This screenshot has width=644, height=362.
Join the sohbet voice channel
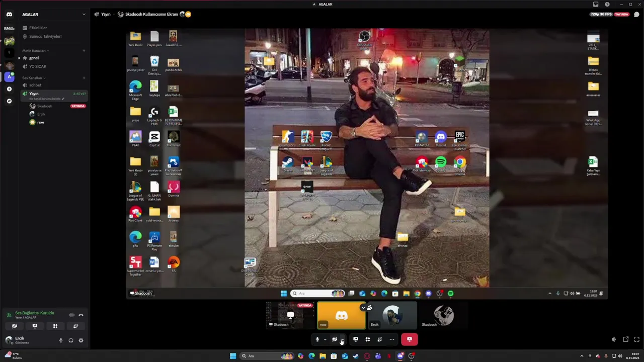tap(53, 85)
